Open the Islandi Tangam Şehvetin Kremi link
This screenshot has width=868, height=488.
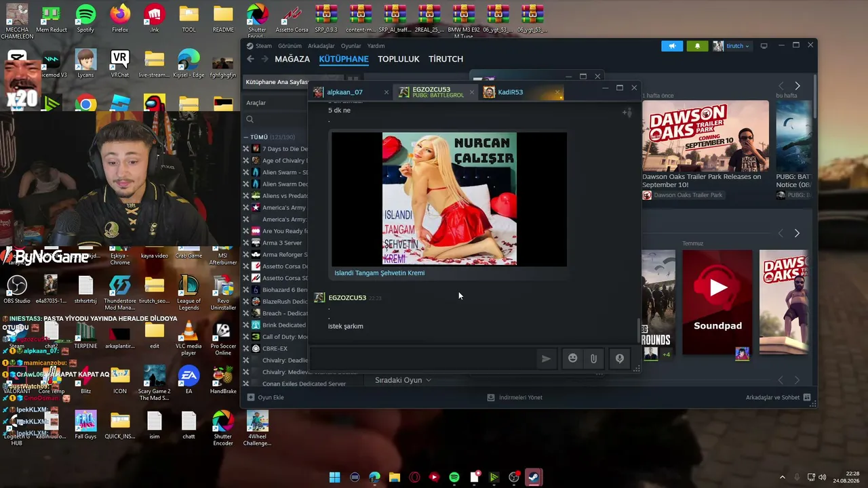[379, 272]
